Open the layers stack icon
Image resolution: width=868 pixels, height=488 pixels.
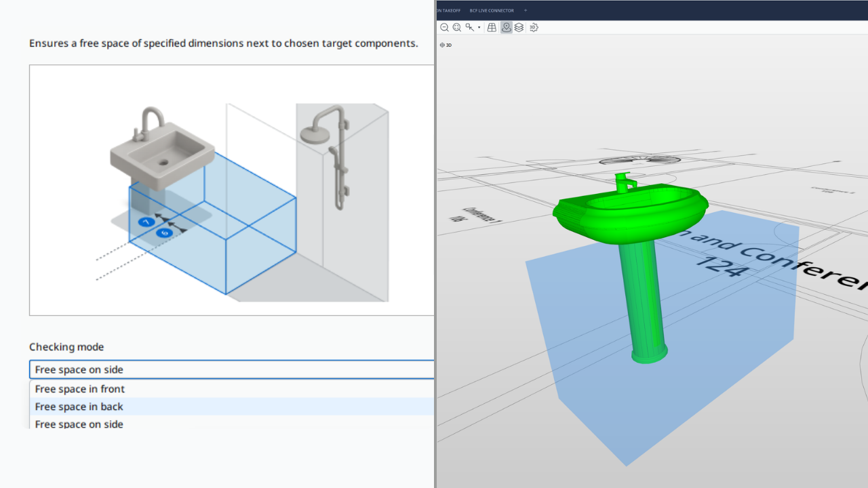519,28
